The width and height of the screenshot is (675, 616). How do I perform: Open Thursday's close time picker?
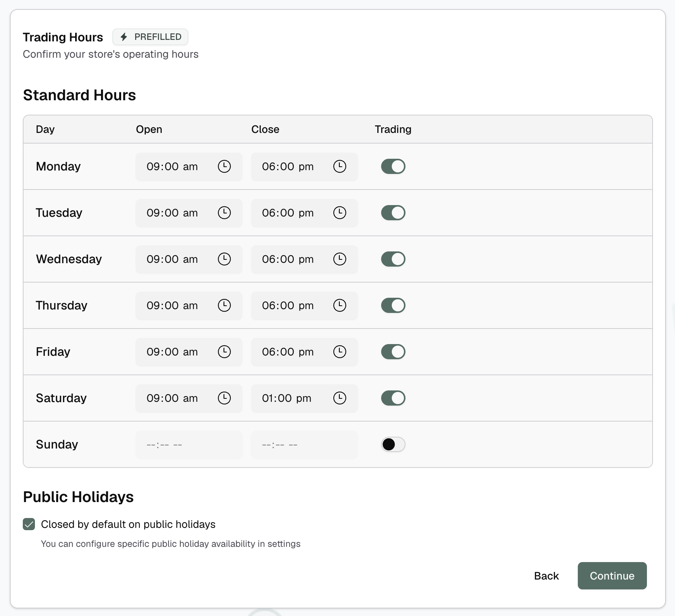coord(340,305)
